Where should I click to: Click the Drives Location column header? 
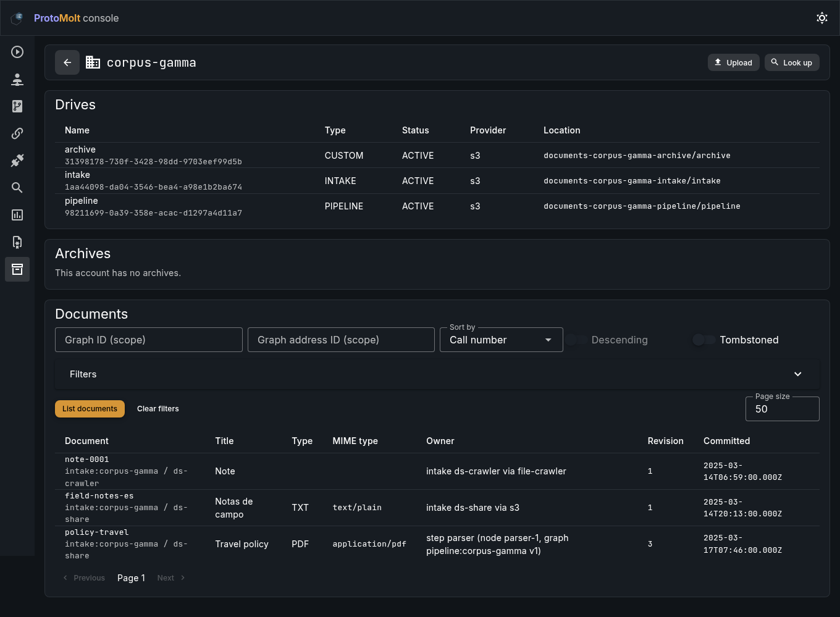562,130
